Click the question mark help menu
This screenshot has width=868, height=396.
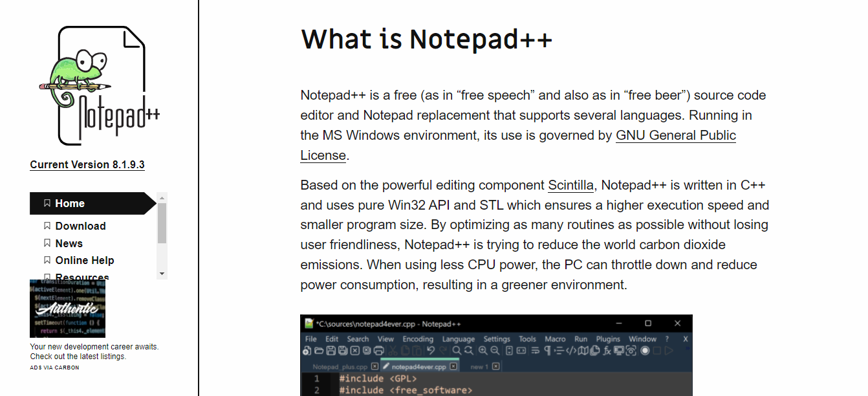[667, 339]
